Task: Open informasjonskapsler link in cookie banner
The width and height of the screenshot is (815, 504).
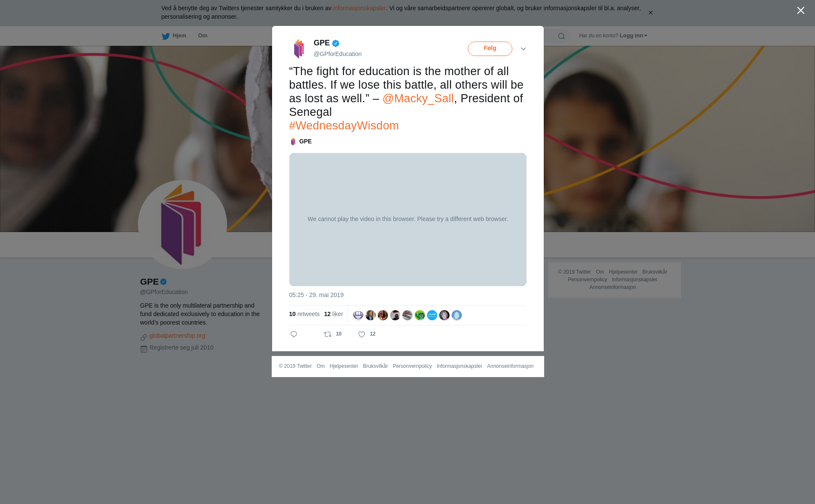Action: coord(359,8)
